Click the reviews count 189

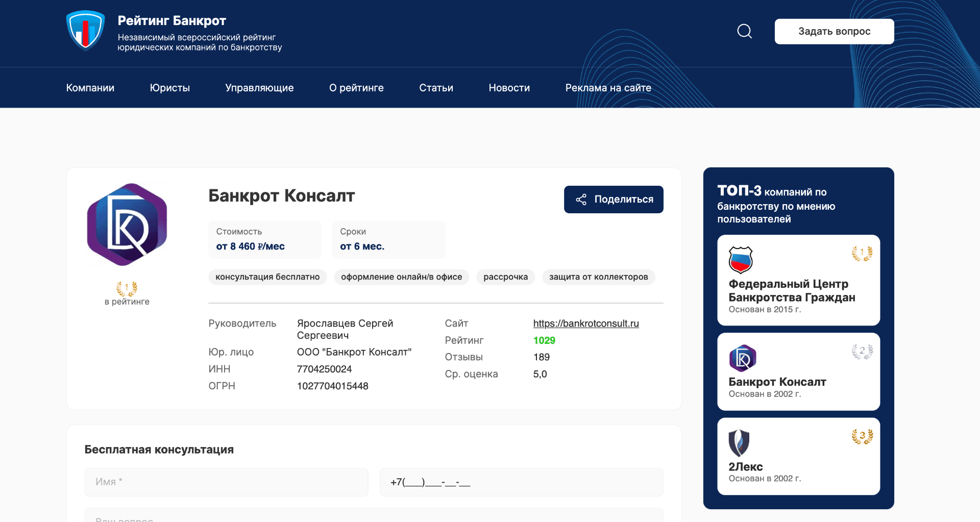point(541,357)
